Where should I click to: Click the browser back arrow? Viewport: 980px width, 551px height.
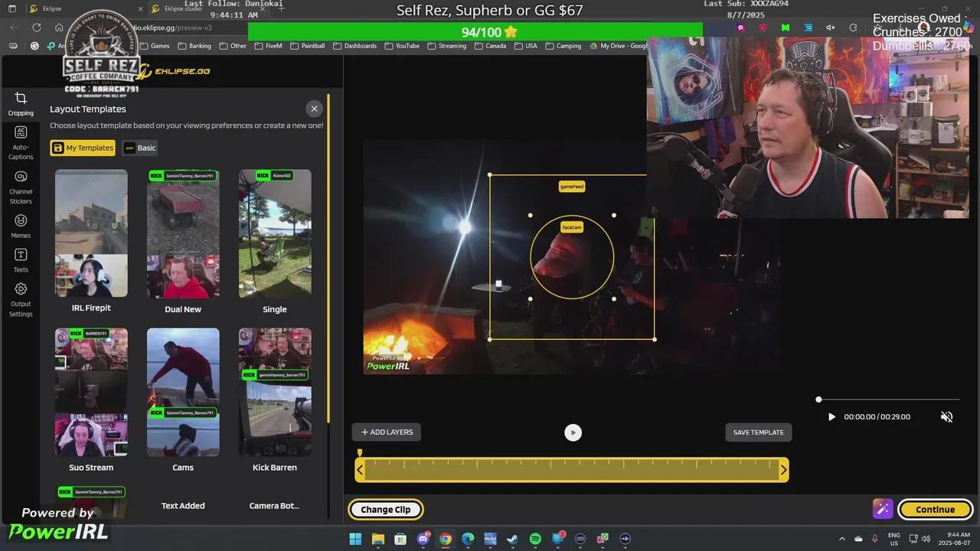point(15,28)
